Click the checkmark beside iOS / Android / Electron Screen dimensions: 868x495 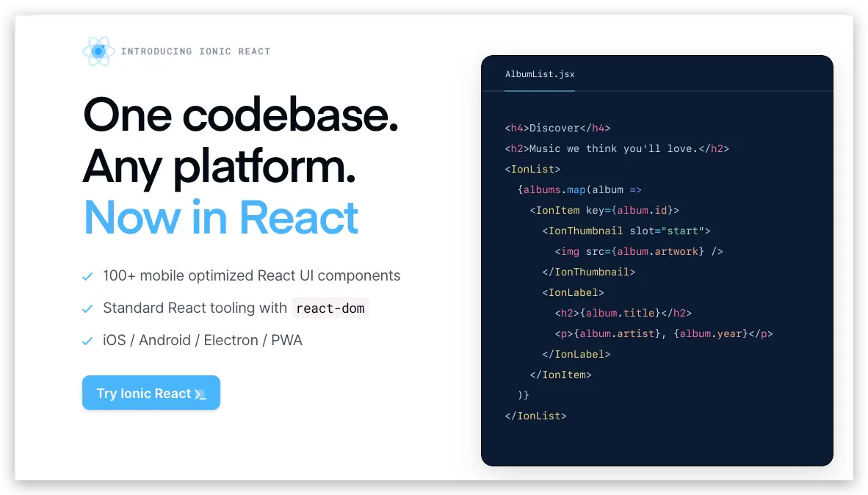click(87, 341)
